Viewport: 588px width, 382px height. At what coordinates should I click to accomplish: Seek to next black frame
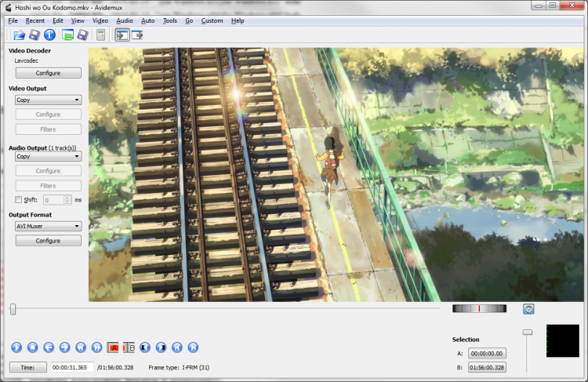pos(162,347)
